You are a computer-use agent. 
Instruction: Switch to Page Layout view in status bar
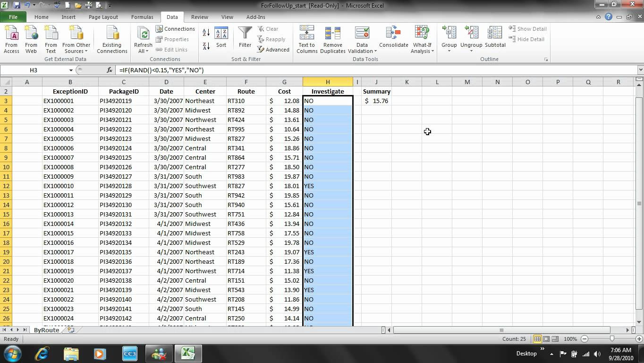tap(546, 339)
